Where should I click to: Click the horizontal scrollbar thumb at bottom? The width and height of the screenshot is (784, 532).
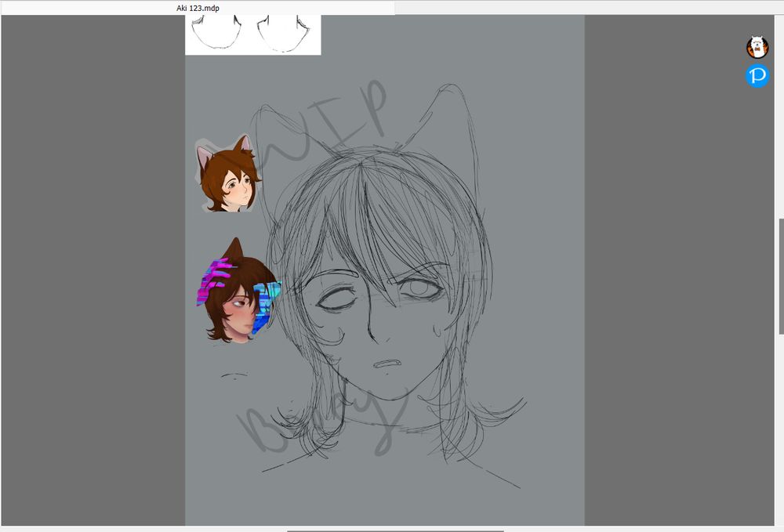coord(395,531)
